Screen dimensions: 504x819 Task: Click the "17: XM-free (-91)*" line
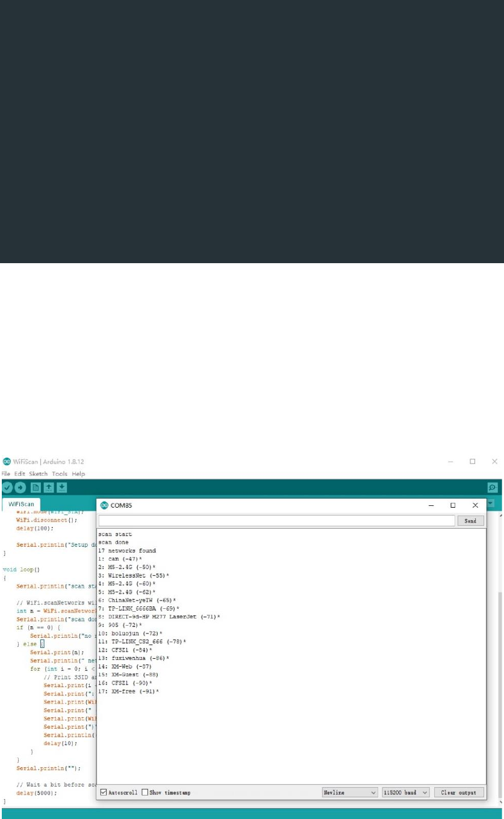[128, 691]
